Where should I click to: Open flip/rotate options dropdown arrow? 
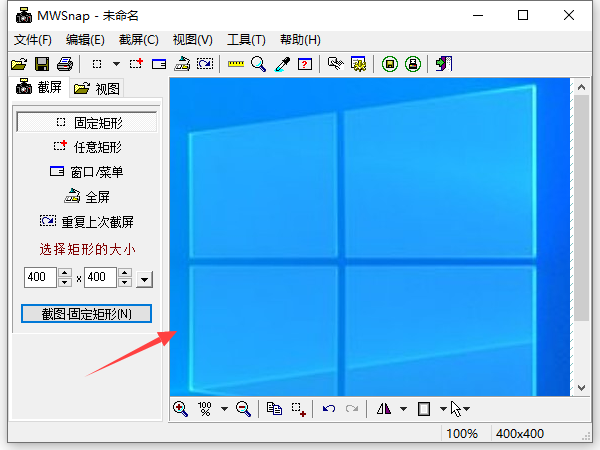tap(403, 409)
